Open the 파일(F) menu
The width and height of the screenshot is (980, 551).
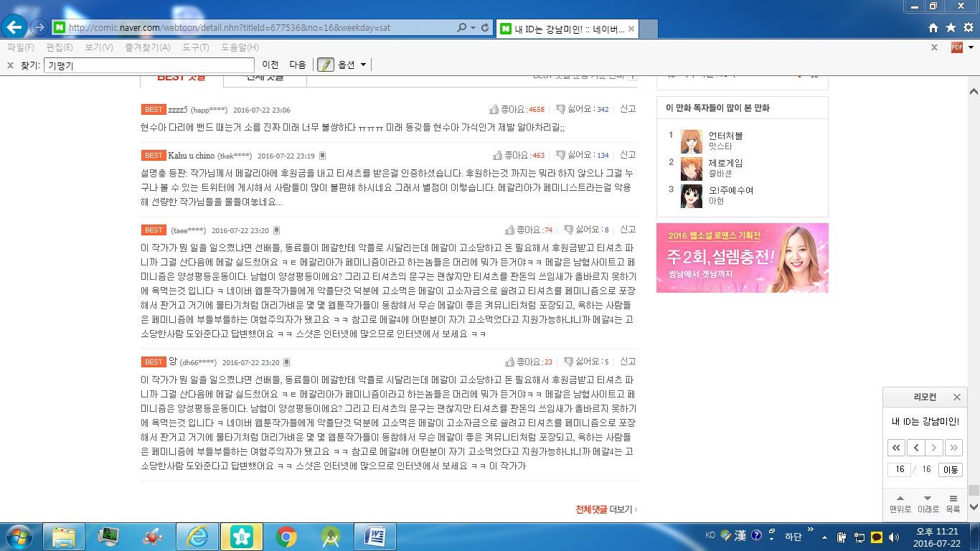pyautogui.click(x=21, y=47)
